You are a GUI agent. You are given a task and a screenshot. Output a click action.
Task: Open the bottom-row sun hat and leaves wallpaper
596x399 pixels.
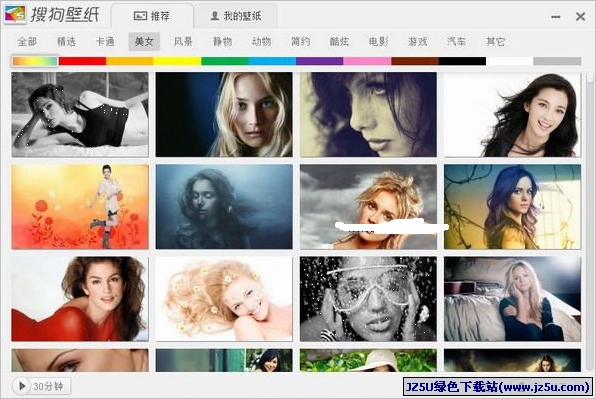tap(368, 360)
